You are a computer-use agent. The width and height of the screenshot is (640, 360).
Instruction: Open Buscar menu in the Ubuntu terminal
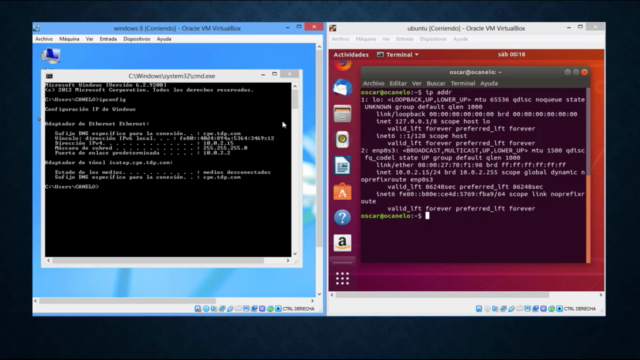436,83
